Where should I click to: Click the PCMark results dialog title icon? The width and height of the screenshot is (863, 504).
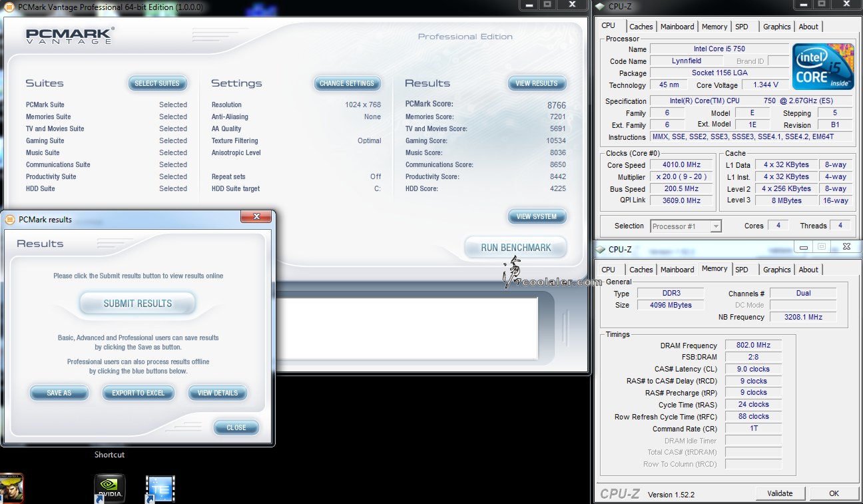[10, 219]
